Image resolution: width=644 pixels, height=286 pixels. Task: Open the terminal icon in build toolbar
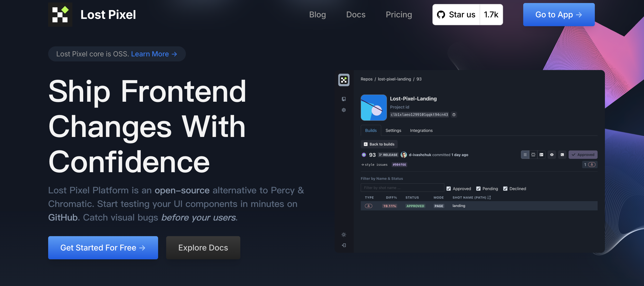pyautogui.click(x=562, y=155)
